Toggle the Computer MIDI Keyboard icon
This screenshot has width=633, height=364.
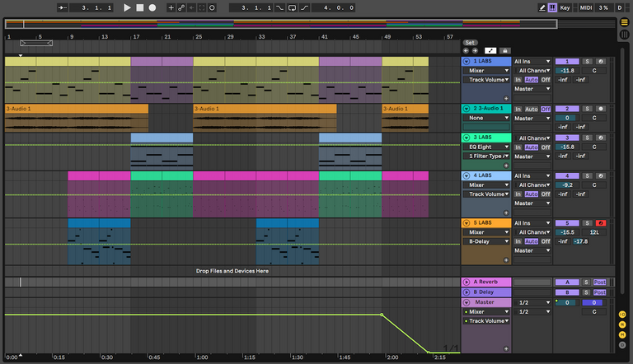tap(552, 7)
